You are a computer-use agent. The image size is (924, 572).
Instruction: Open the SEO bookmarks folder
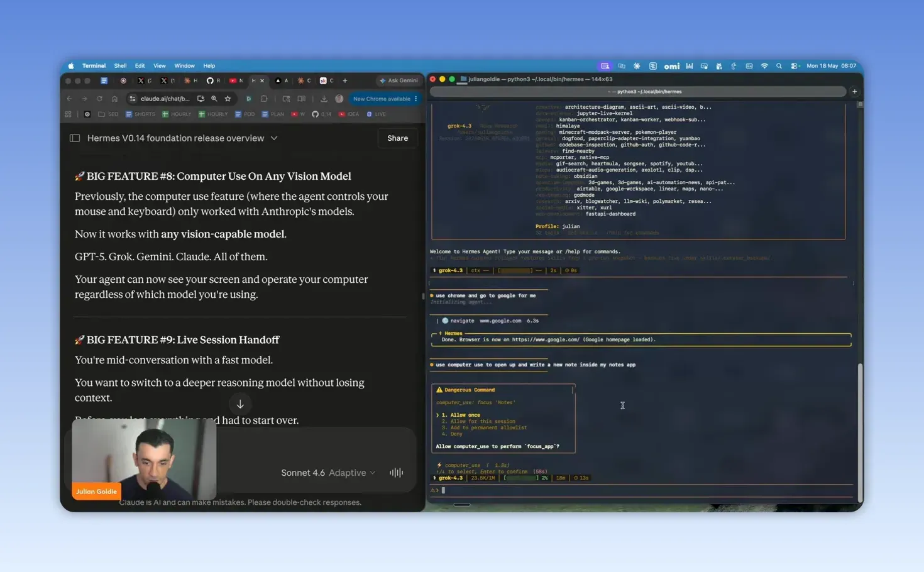point(108,114)
